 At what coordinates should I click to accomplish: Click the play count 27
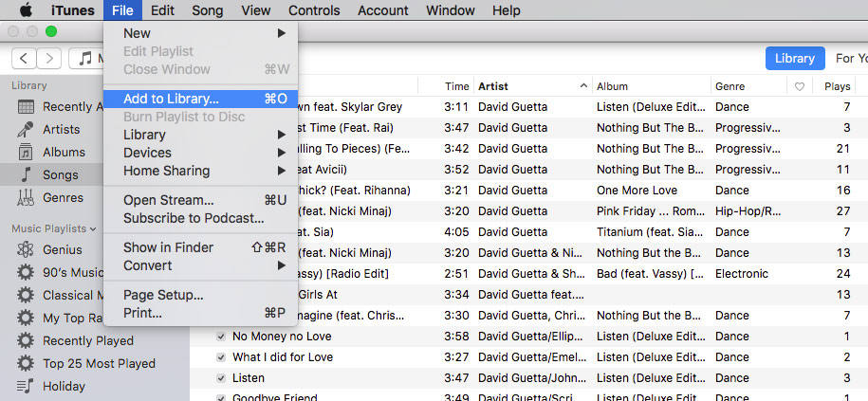coord(843,211)
